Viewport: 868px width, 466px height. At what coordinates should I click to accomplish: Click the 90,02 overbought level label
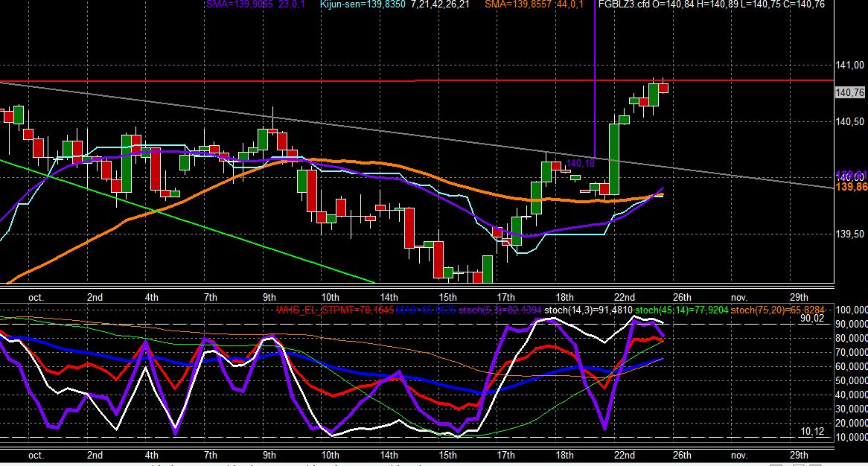[812, 319]
